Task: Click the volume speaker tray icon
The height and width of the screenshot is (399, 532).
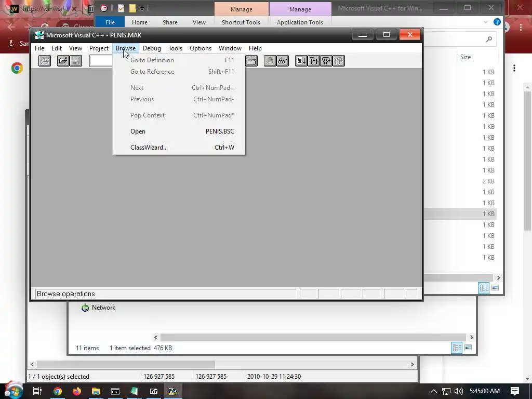Action: click(458, 391)
